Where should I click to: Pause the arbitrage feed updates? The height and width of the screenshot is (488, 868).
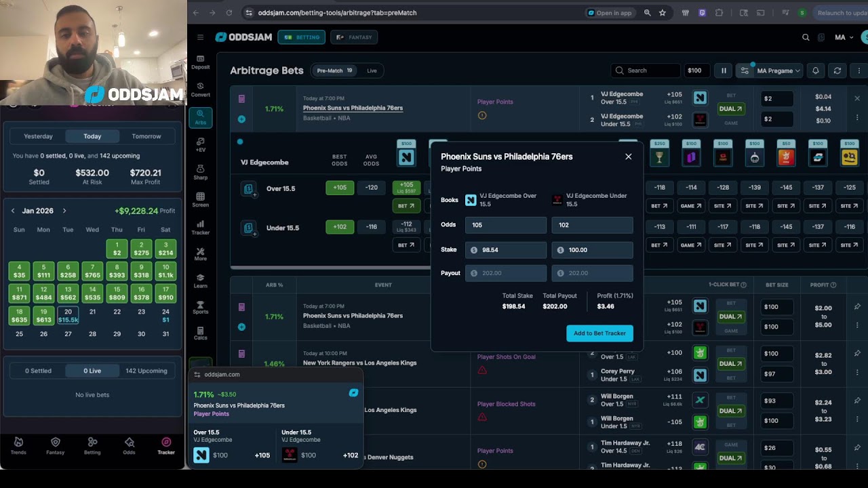pos(724,70)
